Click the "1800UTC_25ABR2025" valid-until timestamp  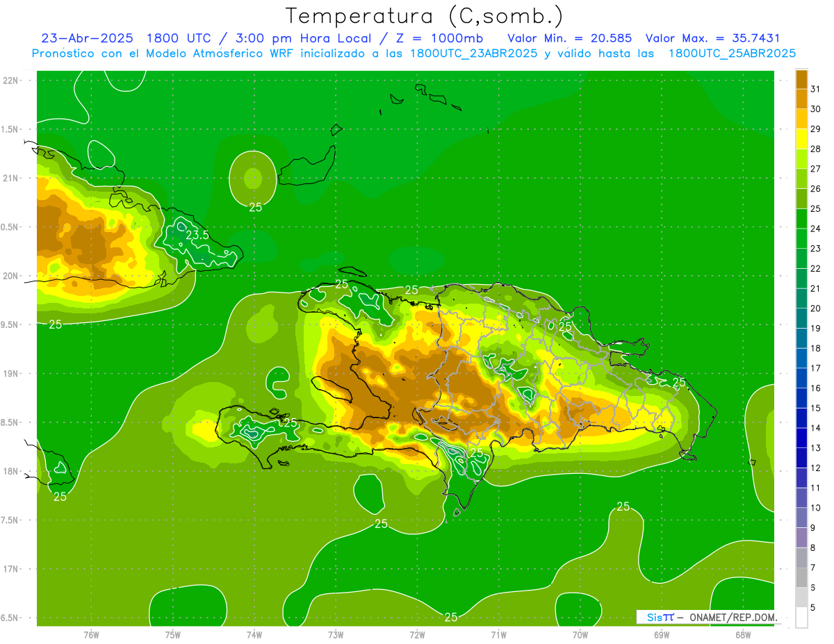(x=732, y=53)
